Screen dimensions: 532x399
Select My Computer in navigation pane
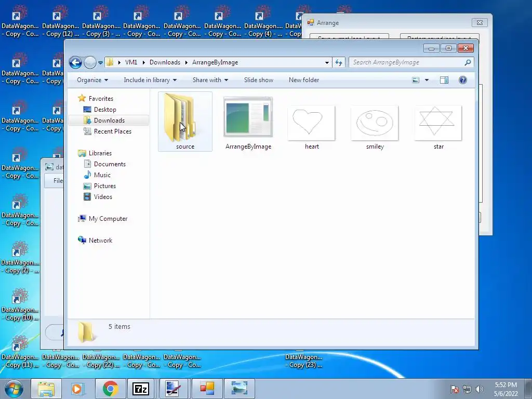coord(108,219)
